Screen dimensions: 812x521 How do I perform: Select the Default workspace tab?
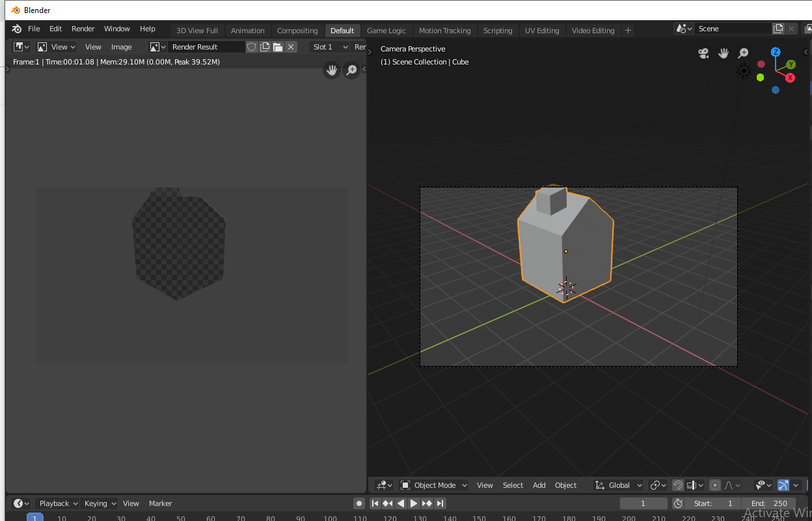342,31
